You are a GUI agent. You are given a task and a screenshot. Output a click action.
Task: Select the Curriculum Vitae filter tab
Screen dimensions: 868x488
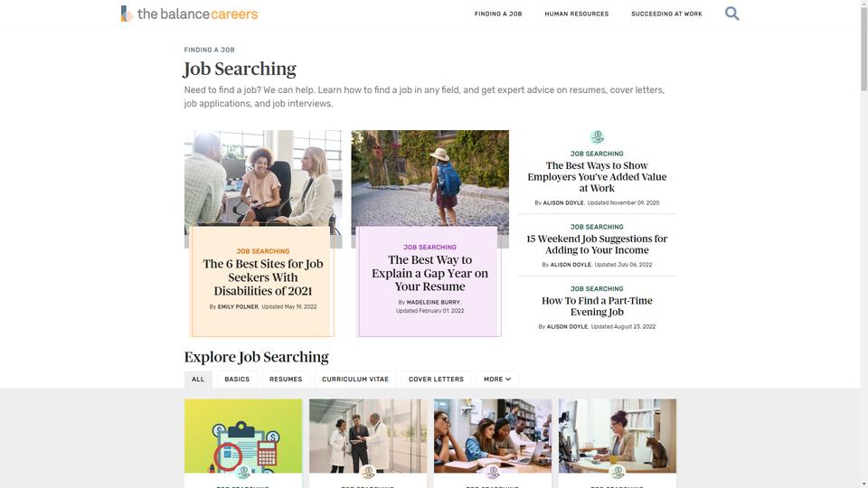(x=355, y=379)
